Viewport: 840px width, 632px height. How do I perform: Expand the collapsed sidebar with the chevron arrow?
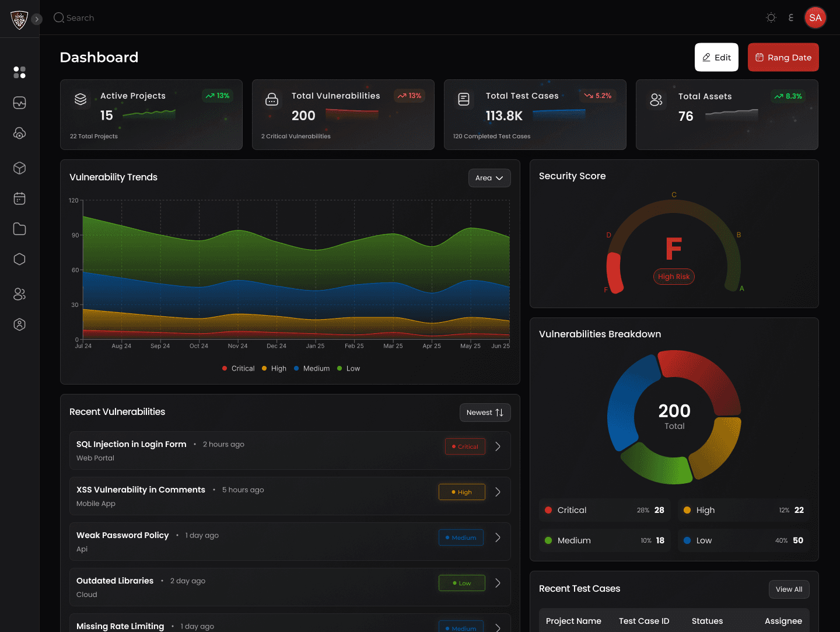tap(36, 19)
